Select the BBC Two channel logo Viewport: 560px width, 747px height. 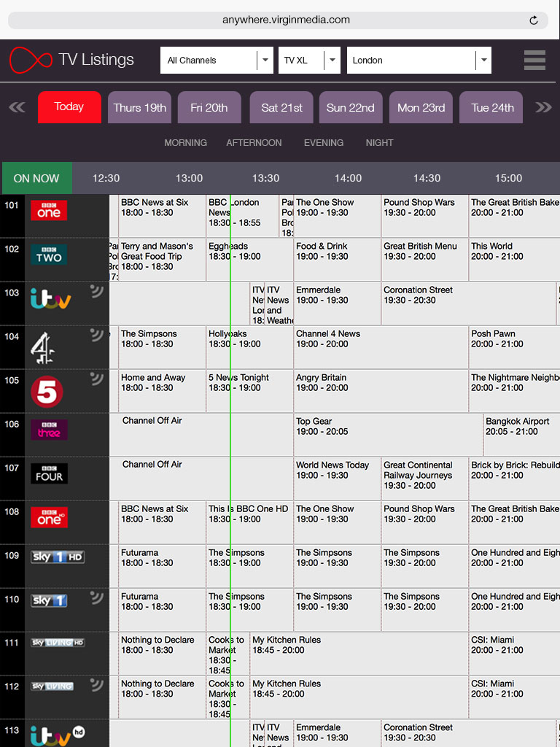[49, 255]
